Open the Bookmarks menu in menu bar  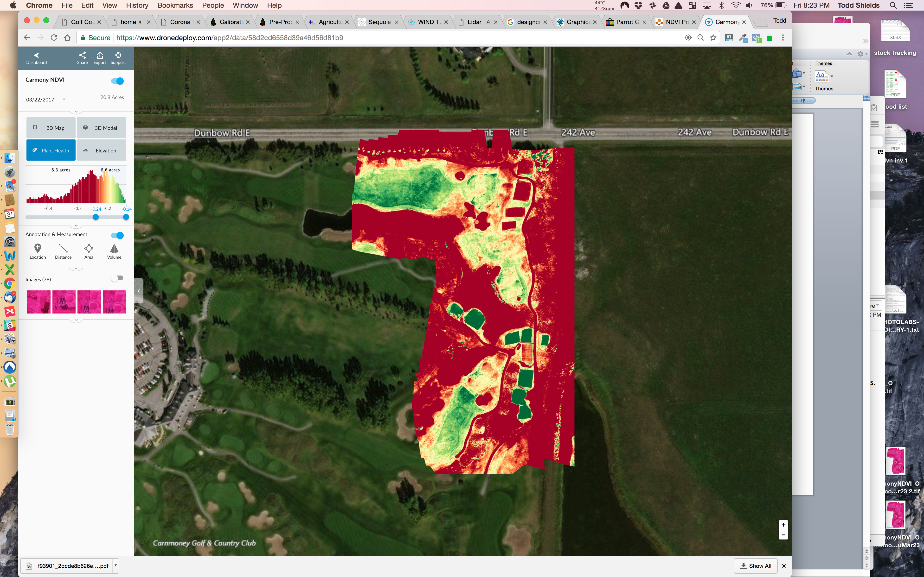pos(175,5)
